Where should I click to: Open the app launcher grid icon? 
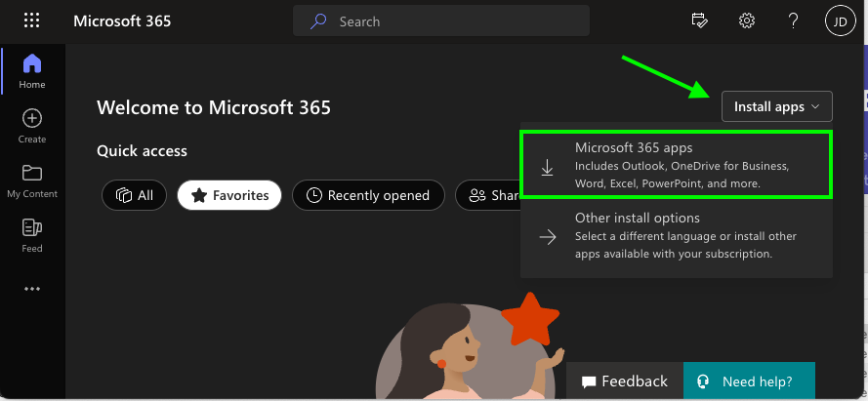(31, 21)
